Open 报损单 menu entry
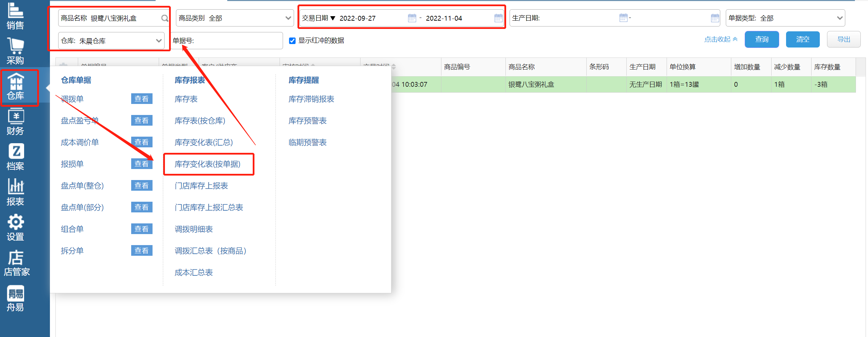 click(x=72, y=164)
